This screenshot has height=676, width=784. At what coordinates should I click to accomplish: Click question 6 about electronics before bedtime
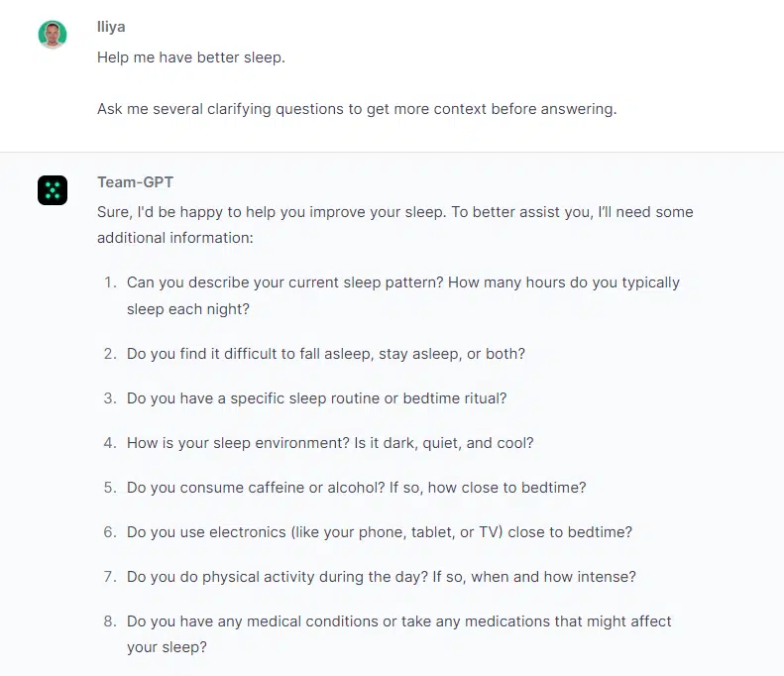pyautogui.click(x=380, y=532)
